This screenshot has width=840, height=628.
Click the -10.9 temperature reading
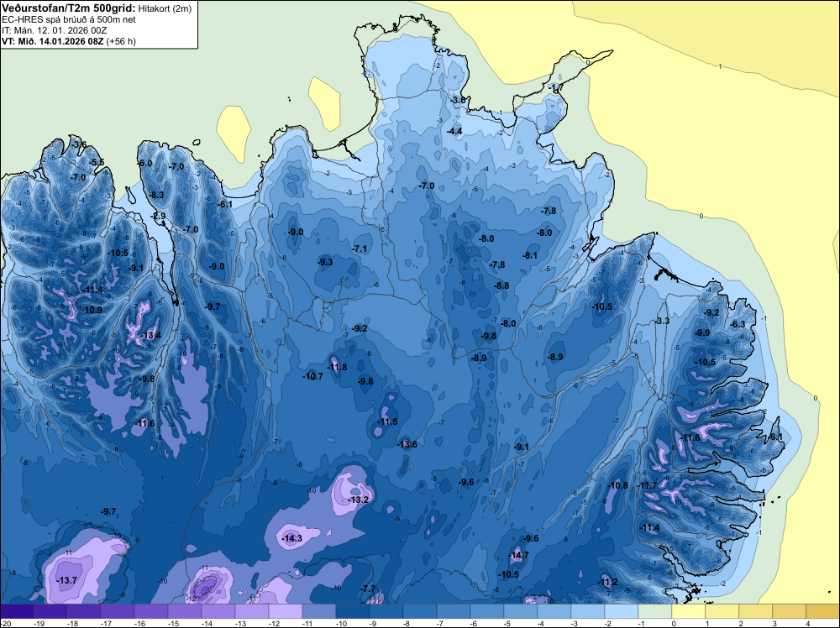coord(92,310)
